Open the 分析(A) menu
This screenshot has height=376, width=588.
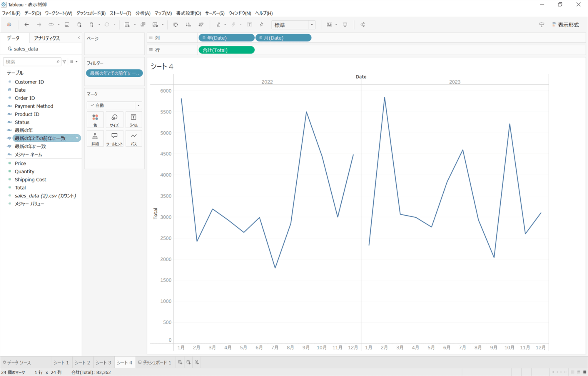(x=143, y=13)
